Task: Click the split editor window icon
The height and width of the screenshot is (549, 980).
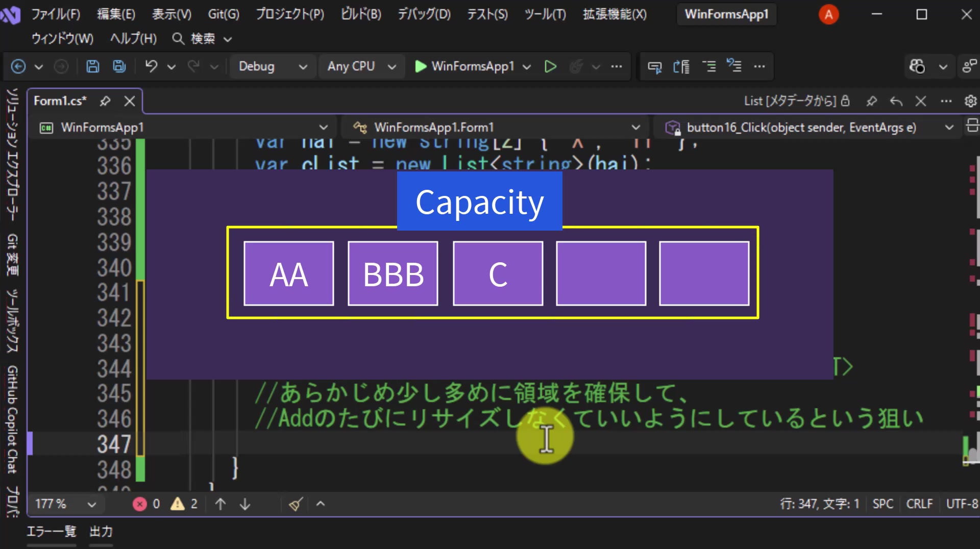Action: point(972,125)
